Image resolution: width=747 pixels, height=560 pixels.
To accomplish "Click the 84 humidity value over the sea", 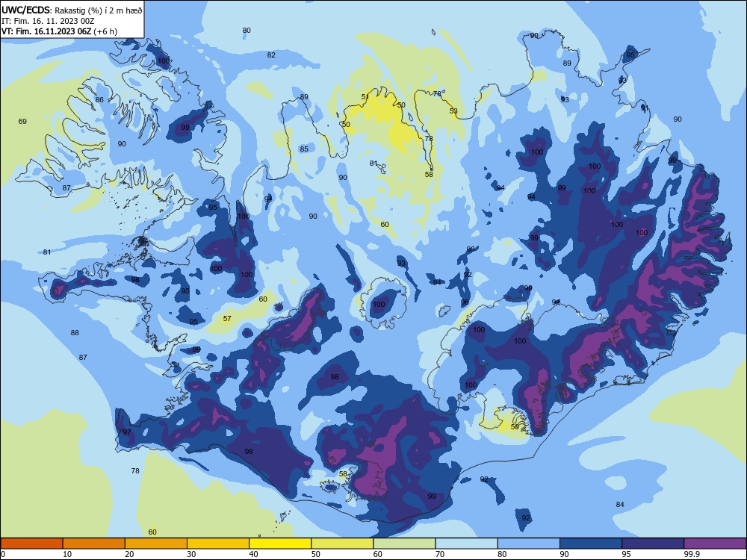I will 620,504.
